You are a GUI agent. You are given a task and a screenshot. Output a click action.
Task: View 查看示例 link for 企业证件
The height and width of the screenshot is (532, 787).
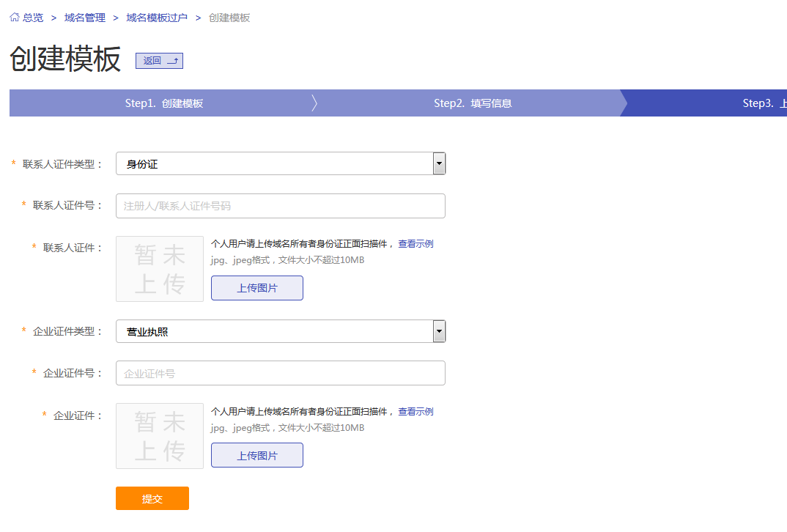[x=415, y=412]
